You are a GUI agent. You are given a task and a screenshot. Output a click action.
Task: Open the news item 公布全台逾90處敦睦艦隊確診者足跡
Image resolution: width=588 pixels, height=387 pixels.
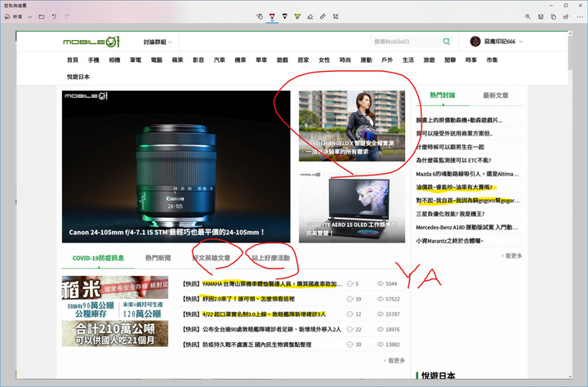coord(262,330)
